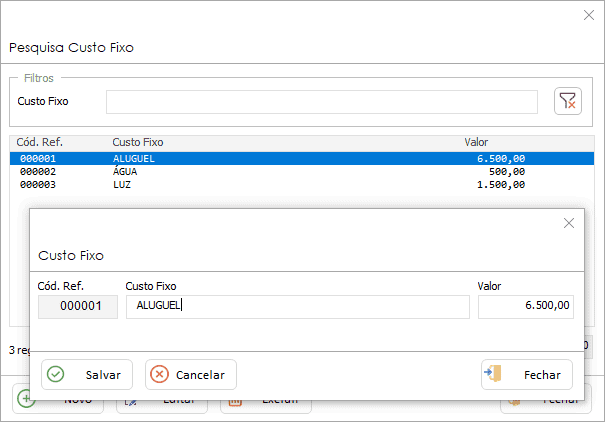Image resolution: width=605 pixels, height=422 pixels.
Task: Close the Custo Fixo dialog
Action: pos(569,223)
